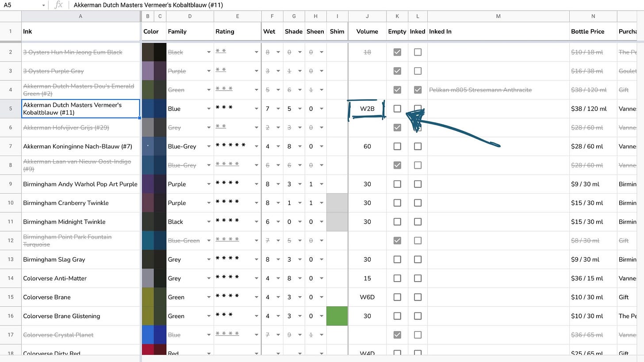Select 'Colorverse Anti-Matter' ink name cell

(x=80, y=278)
